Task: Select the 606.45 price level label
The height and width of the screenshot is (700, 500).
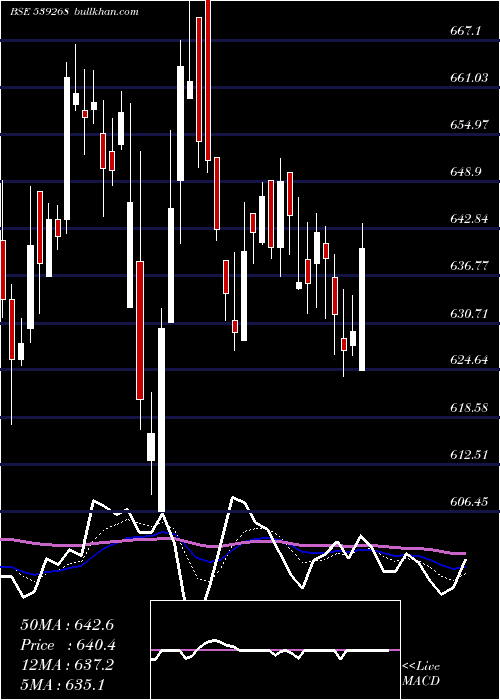Action: pos(469,502)
